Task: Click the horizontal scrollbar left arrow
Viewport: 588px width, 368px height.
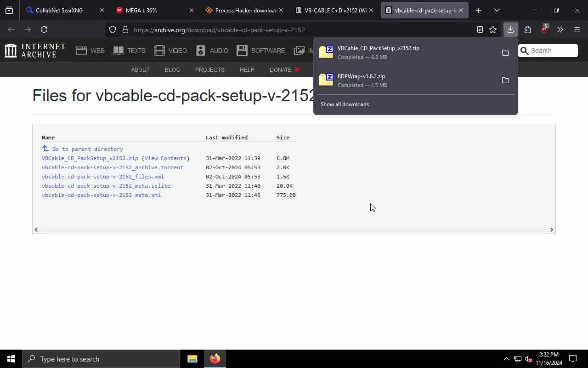Action: [36, 230]
